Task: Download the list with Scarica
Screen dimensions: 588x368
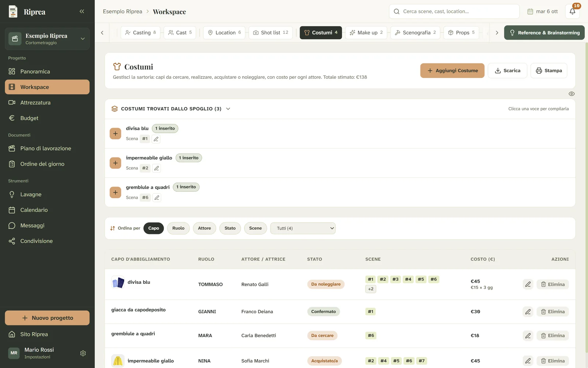Action: [508, 71]
